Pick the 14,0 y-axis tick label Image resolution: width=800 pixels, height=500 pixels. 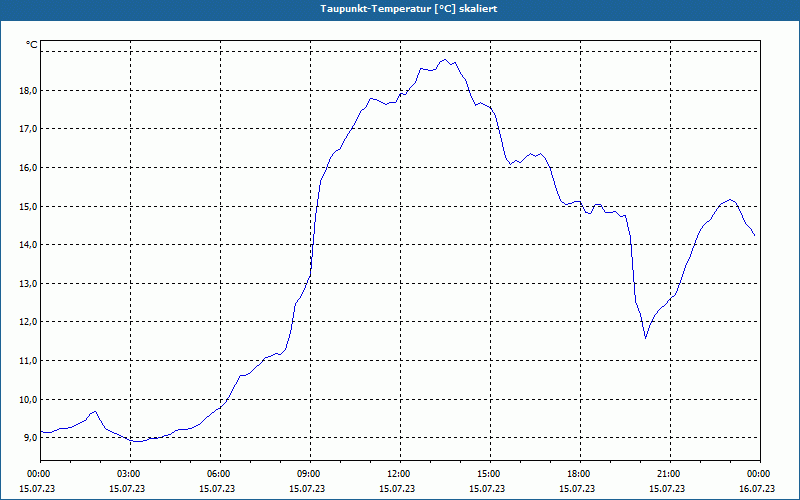(x=29, y=244)
